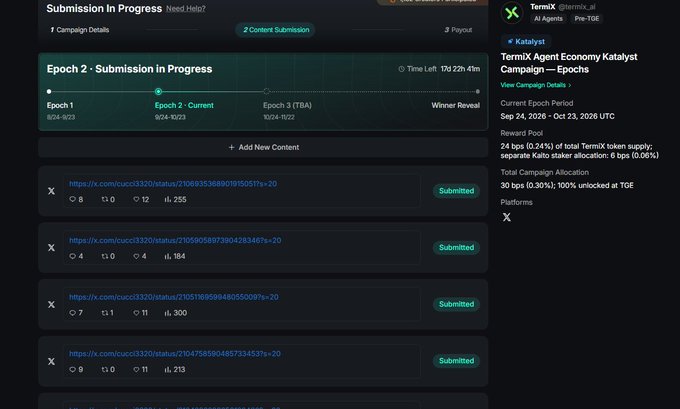This screenshot has width=680, height=409.
Task: Click the 'Submission In Progress' heading
Action: [104, 9]
